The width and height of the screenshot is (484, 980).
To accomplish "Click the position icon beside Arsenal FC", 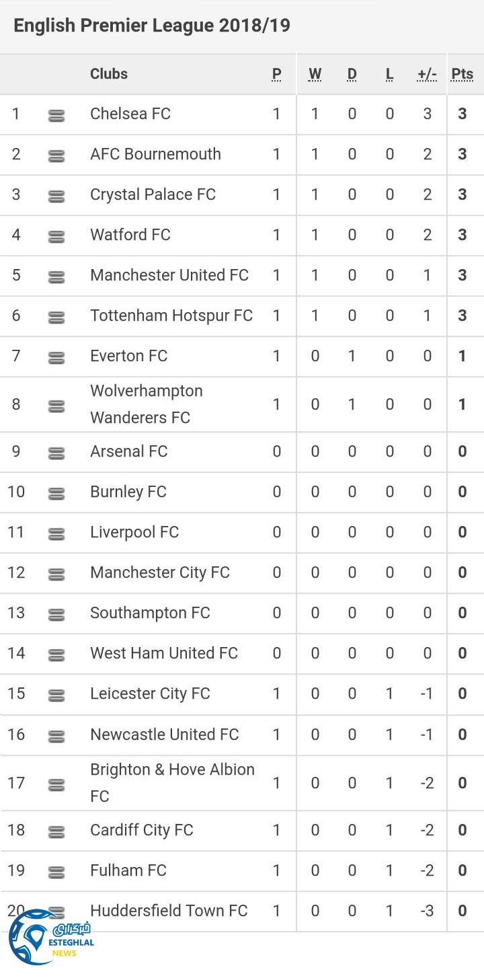I will click(56, 453).
